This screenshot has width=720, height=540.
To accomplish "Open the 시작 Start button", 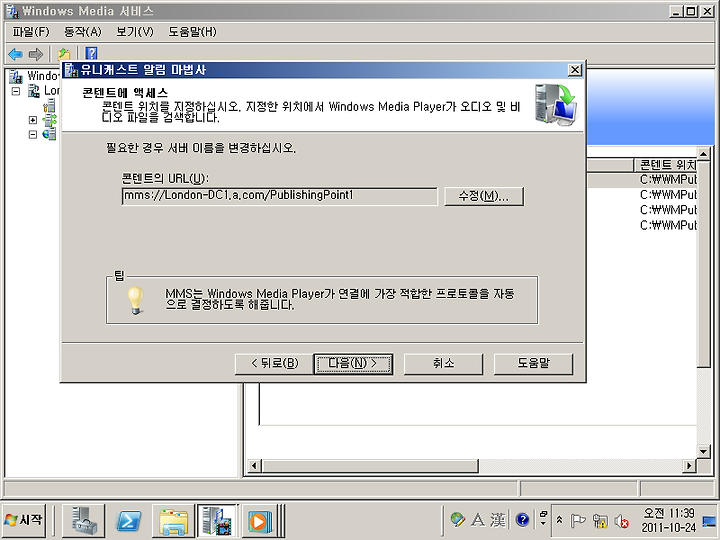I will (24, 521).
